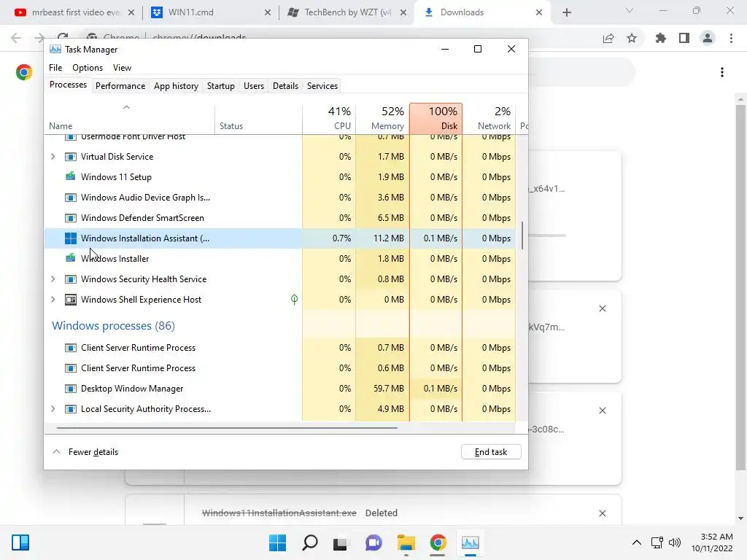Click the Windows Security Health Service icon
The height and width of the screenshot is (560, 747).
(x=71, y=279)
